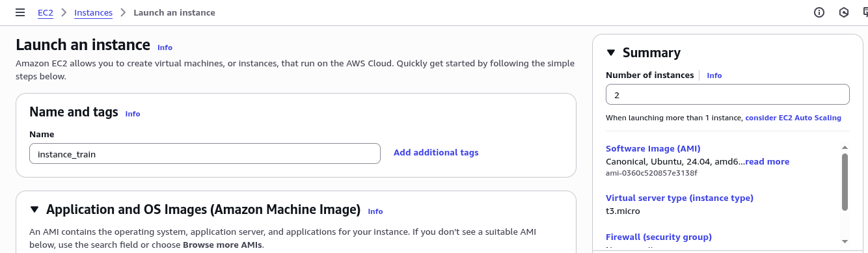Click the partially visible icon at top-right edge
The width and height of the screenshot is (868, 253).
pos(865,12)
